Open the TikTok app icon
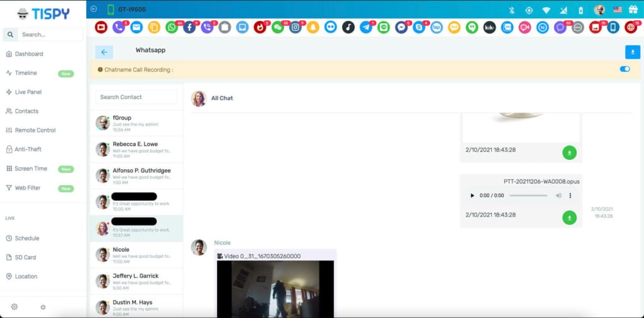Image resolution: width=644 pixels, height=318 pixels. (348, 28)
